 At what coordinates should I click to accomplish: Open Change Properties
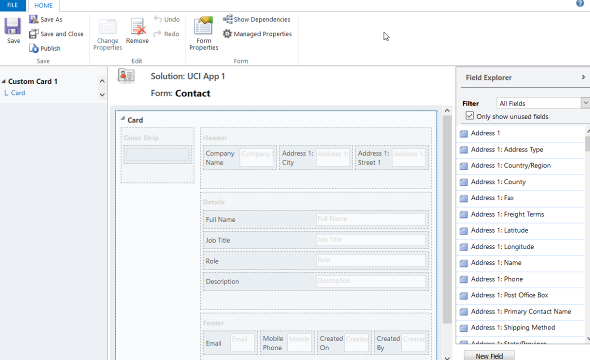pos(108,34)
